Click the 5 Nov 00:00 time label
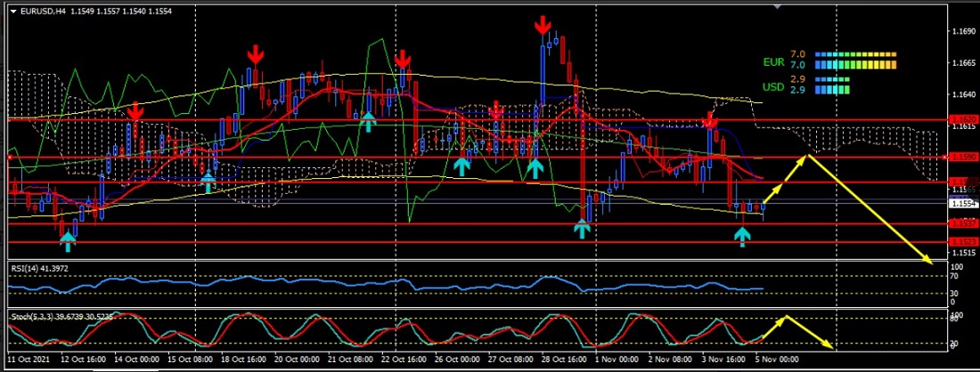 (x=776, y=360)
